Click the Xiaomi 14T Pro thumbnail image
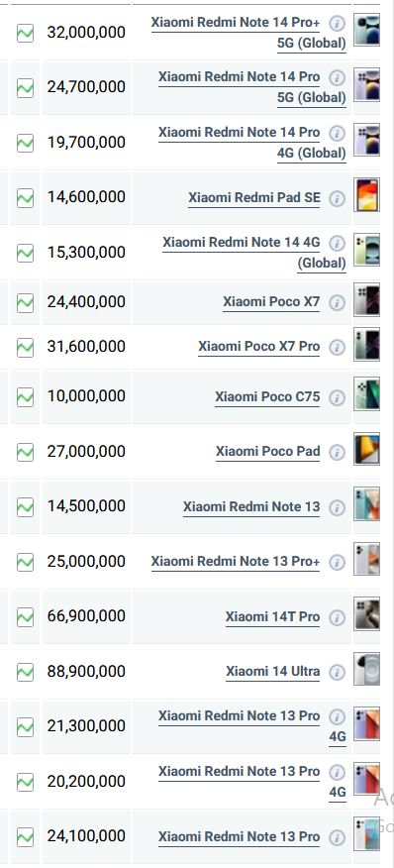394x868 pixels. point(367,614)
